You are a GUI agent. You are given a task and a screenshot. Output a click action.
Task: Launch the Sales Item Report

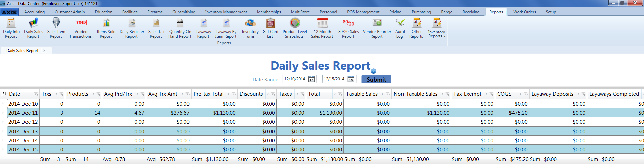pyautogui.click(x=56, y=28)
